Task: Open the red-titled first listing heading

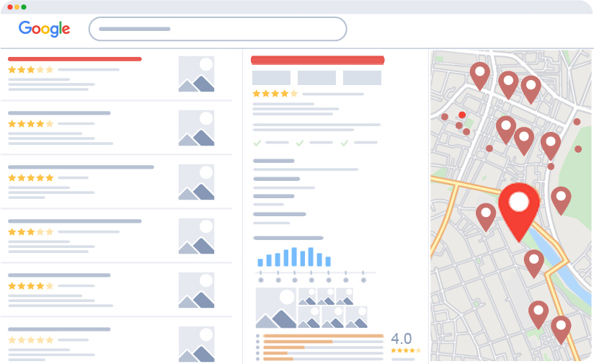Action: pyautogui.click(x=75, y=59)
